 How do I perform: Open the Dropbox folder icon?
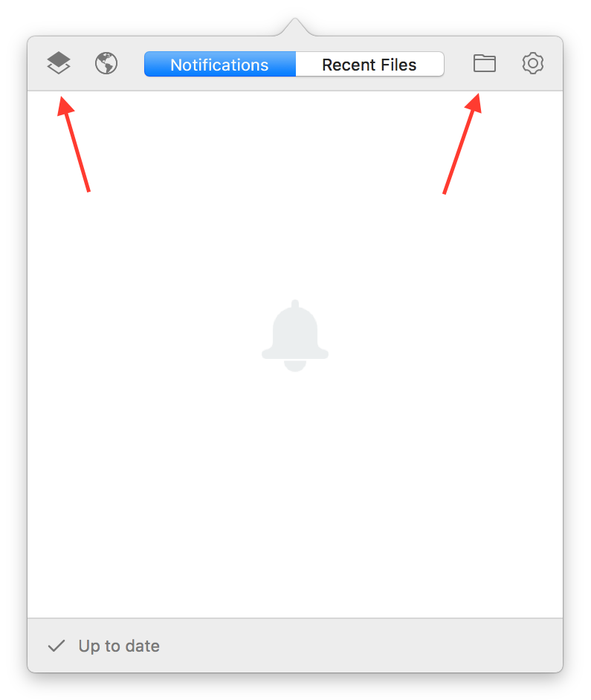(x=484, y=63)
